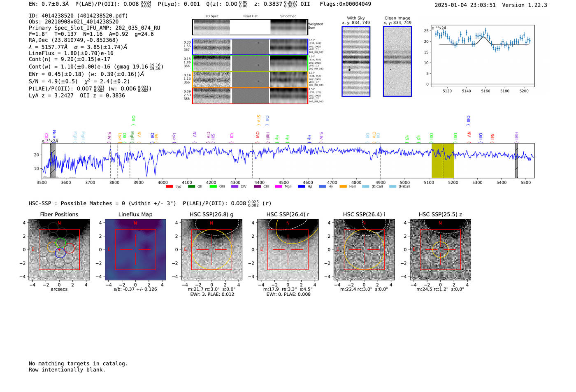The image size is (576, 392).
Task: Click the orange fiber circle in Fiber Positions
Action: 52,247
